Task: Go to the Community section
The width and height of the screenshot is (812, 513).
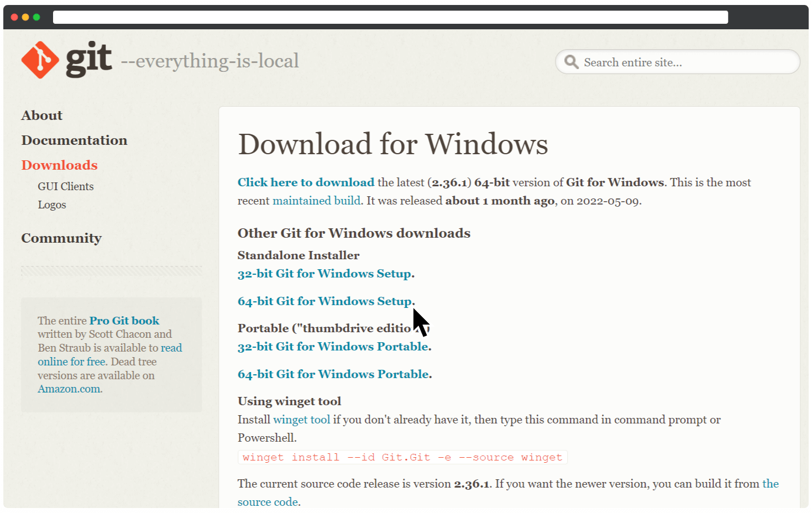Action: [x=61, y=238]
